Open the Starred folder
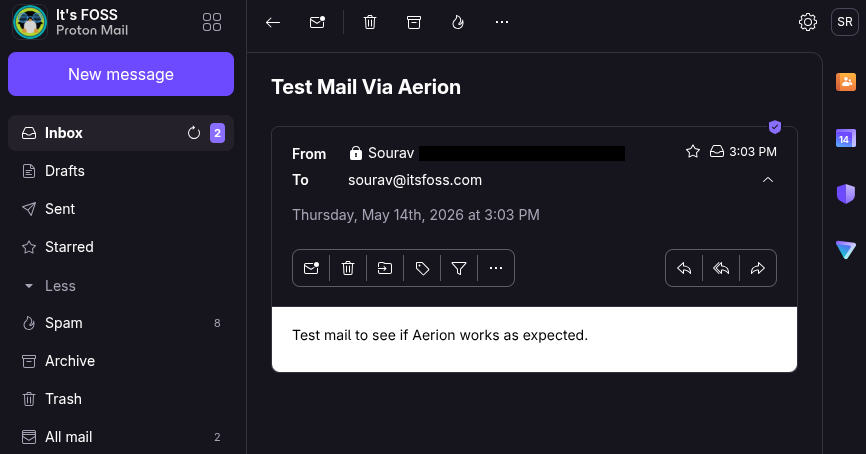Viewport: 866px width, 454px height. pos(121,247)
